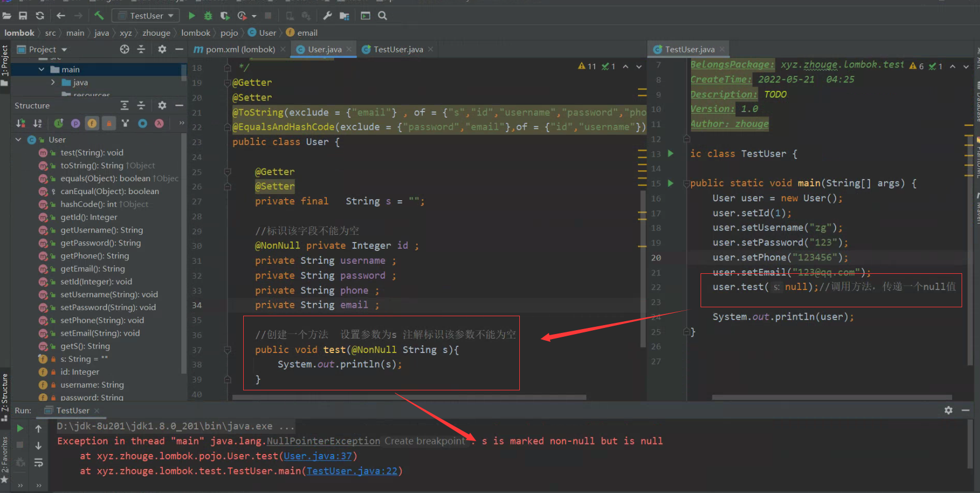Viewport: 980px width, 493px height.
Task: Run TestUser with the green play icon
Action: tap(192, 16)
